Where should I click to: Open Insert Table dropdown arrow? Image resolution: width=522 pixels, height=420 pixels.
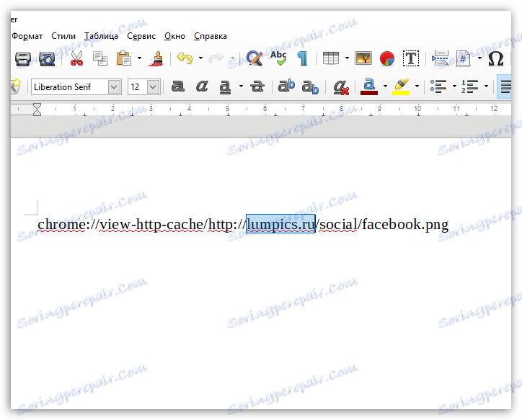347,58
